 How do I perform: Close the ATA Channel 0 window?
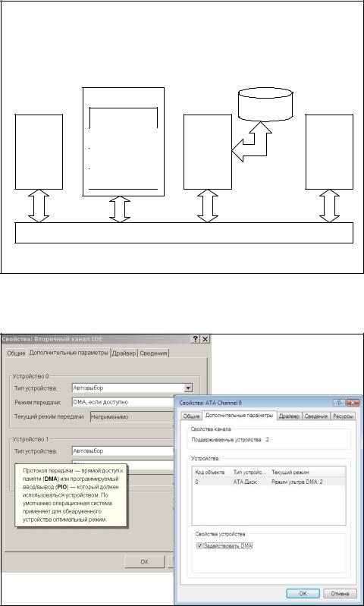pos(353,403)
